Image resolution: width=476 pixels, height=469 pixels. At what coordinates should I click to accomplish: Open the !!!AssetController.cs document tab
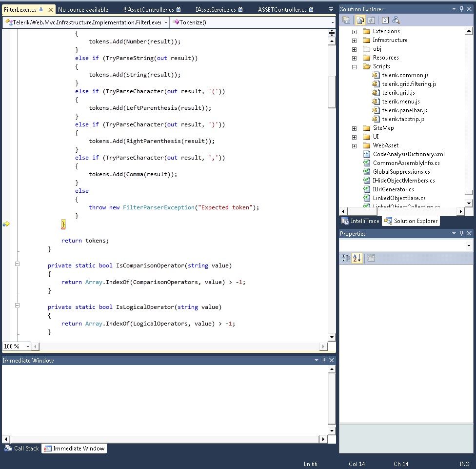(x=152, y=10)
